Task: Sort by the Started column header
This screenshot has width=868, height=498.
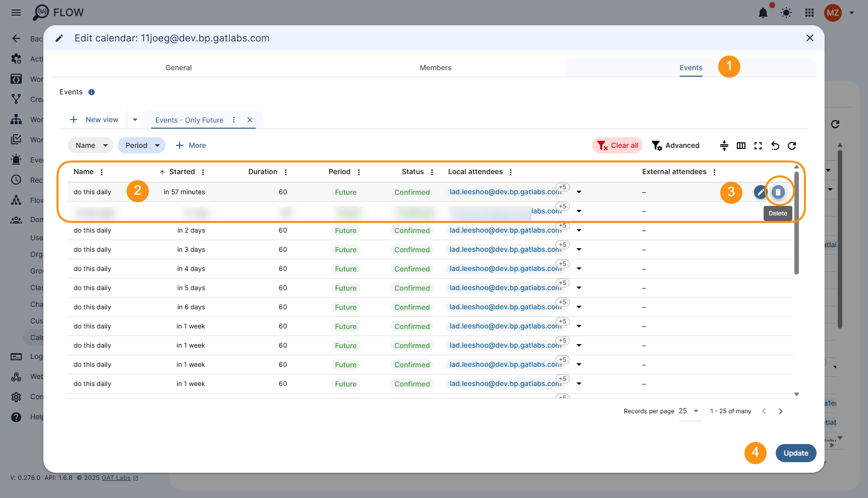Action: (182, 172)
